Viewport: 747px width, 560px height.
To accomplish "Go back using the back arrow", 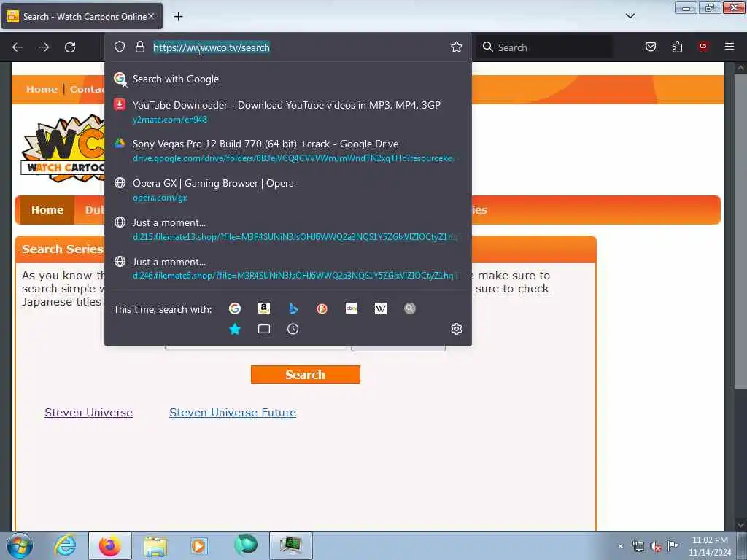I will 18,47.
